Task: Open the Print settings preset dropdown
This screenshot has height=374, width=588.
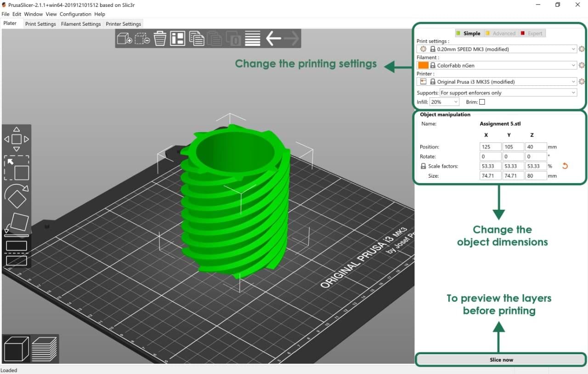Action: click(497, 49)
